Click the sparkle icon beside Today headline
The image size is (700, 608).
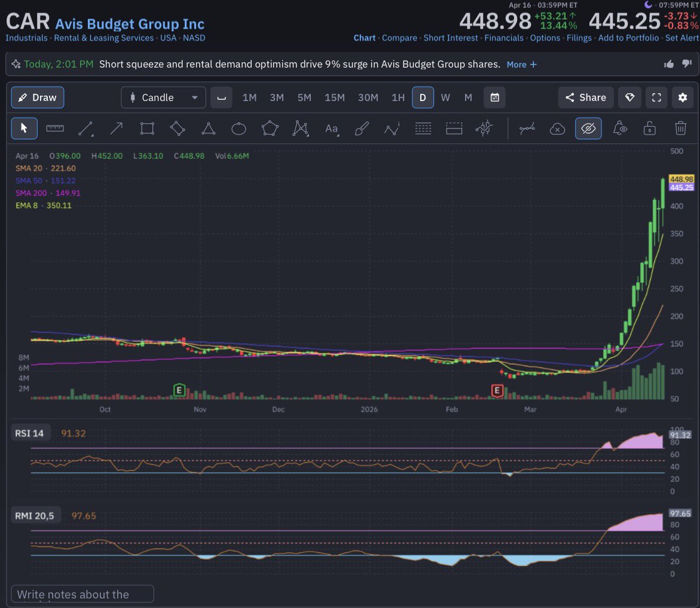(x=16, y=64)
